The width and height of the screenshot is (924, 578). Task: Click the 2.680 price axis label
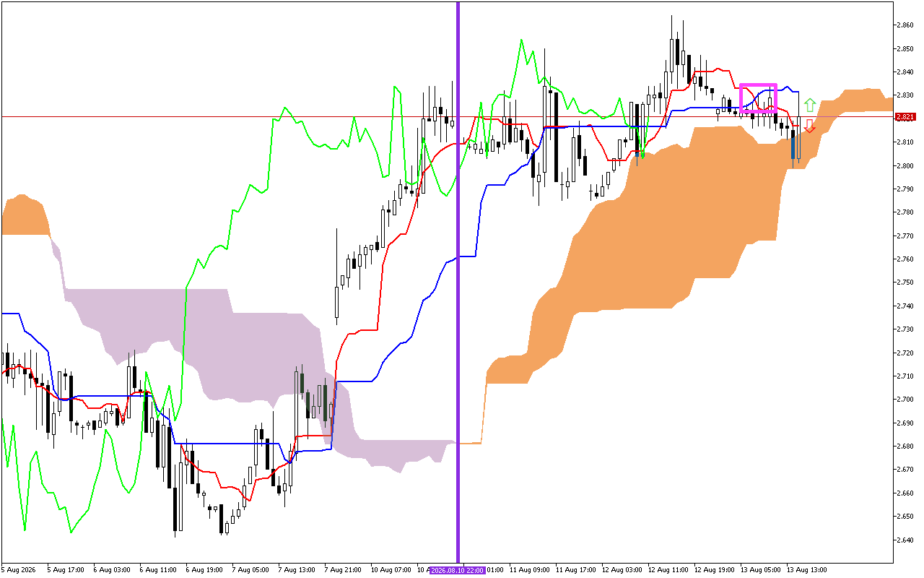click(x=905, y=447)
